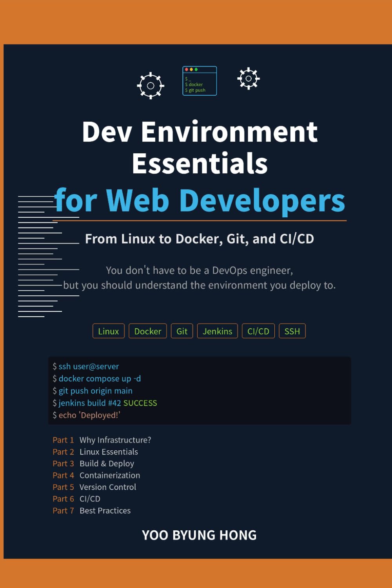Click the word 'Essentials' in the title
Viewport: 392px width, 588px height.
click(x=200, y=164)
